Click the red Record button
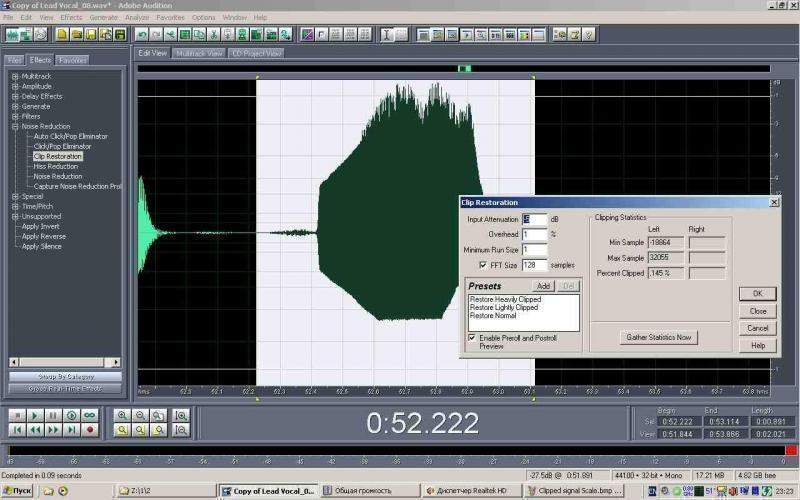This screenshot has width=800, height=500. tap(90, 429)
